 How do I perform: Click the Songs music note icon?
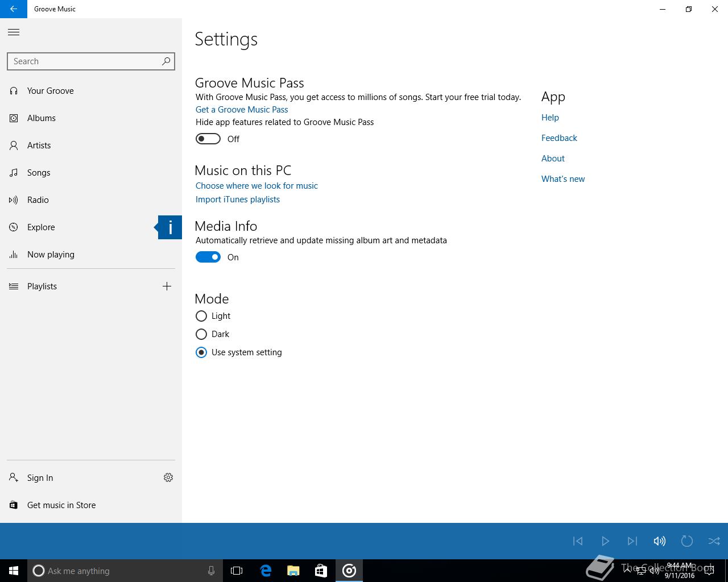[x=14, y=173]
